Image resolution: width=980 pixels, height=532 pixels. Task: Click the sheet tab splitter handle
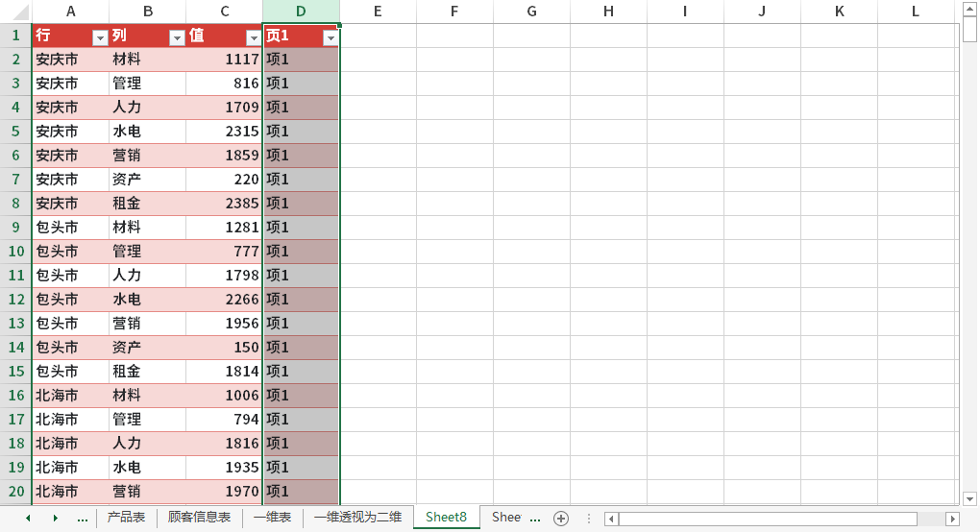(x=588, y=519)
